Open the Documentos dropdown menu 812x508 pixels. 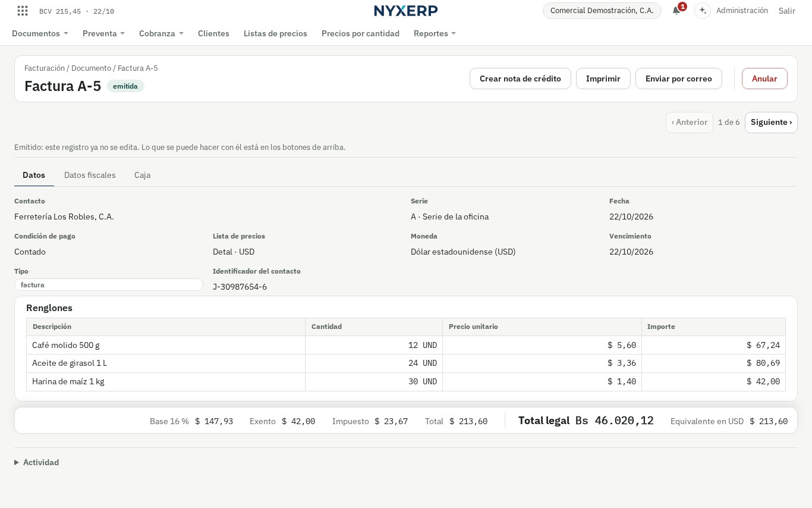tap(40, 33)
